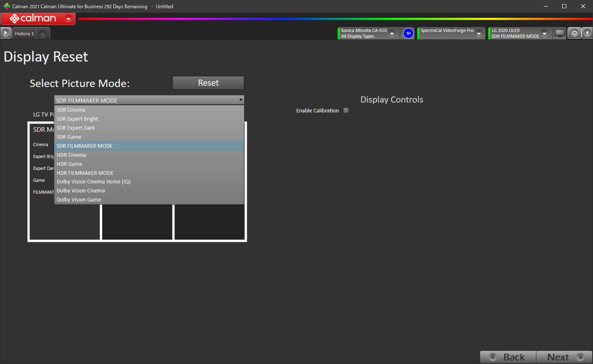
Task: Open the DDC display control icon
Action: pyautogui.click(x=560, y=33)
